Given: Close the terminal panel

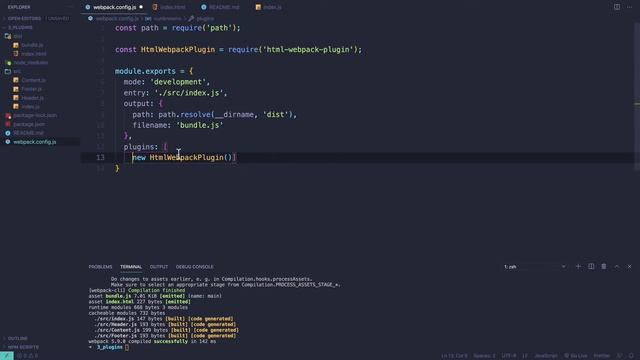Looking at the screenshot, I should pos(629,267).
